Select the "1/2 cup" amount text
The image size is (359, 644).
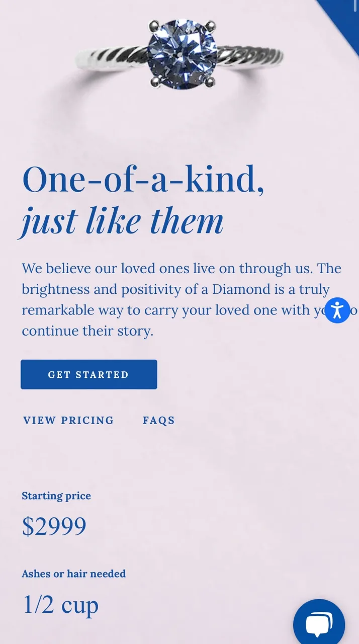tap(60, 605)
